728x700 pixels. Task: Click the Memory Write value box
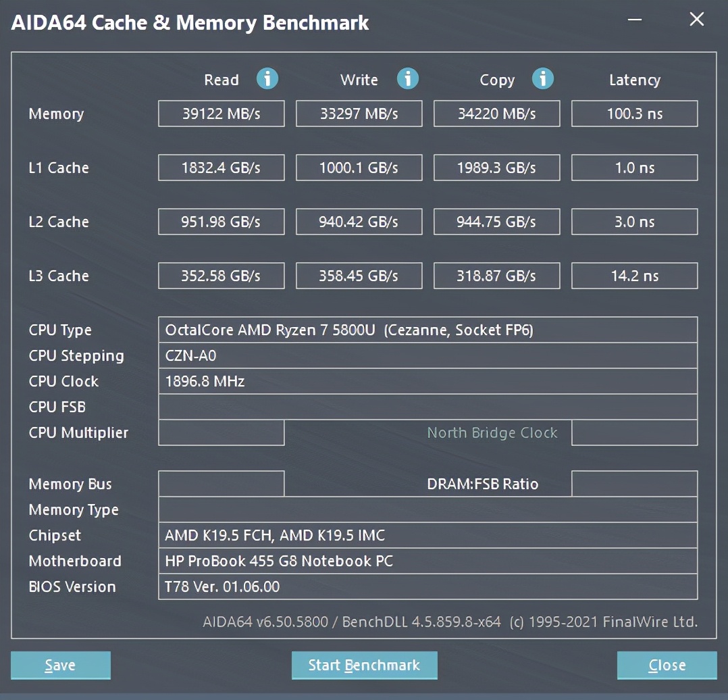359,114
